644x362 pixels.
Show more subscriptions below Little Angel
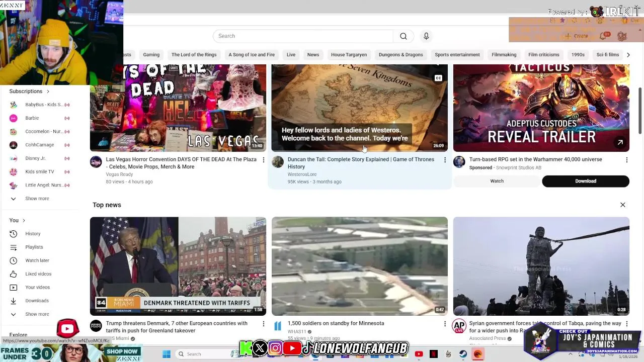click(37, 199)
